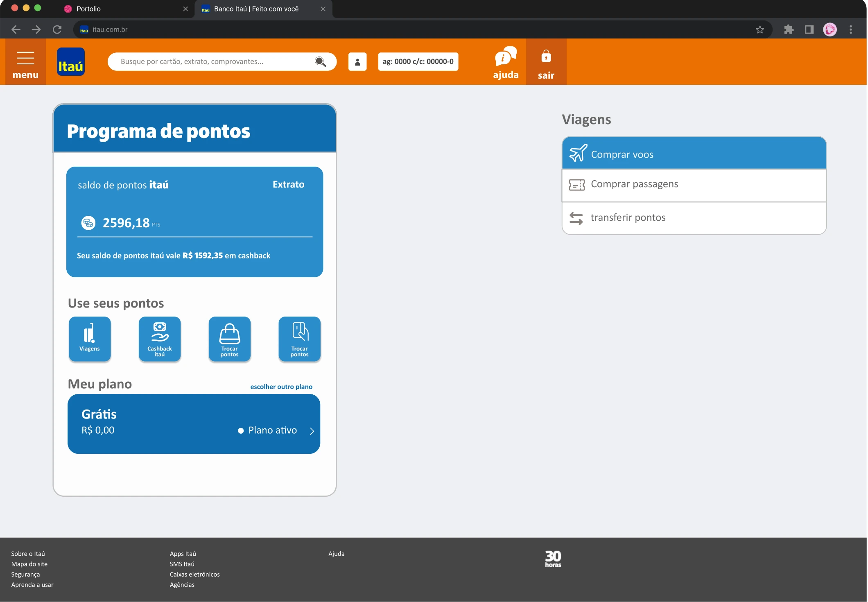Open Apps Itaú footer link
The width and height of the screenshot is (868, 602).
183,554
